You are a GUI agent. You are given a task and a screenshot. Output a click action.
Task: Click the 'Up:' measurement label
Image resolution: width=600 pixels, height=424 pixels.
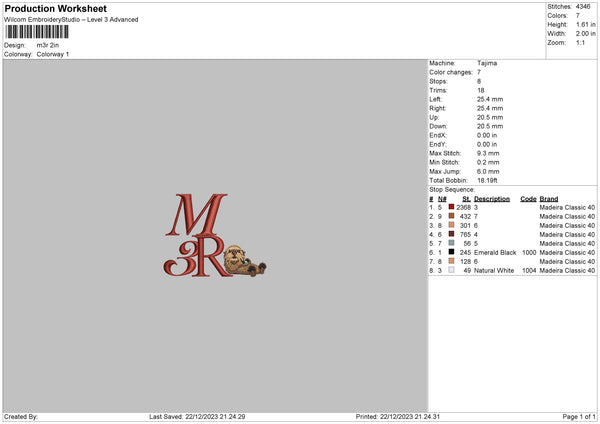(434, 117)
